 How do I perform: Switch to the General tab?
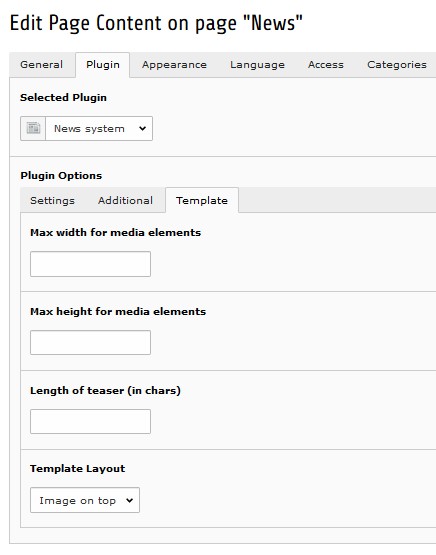(x=42, y=65)
